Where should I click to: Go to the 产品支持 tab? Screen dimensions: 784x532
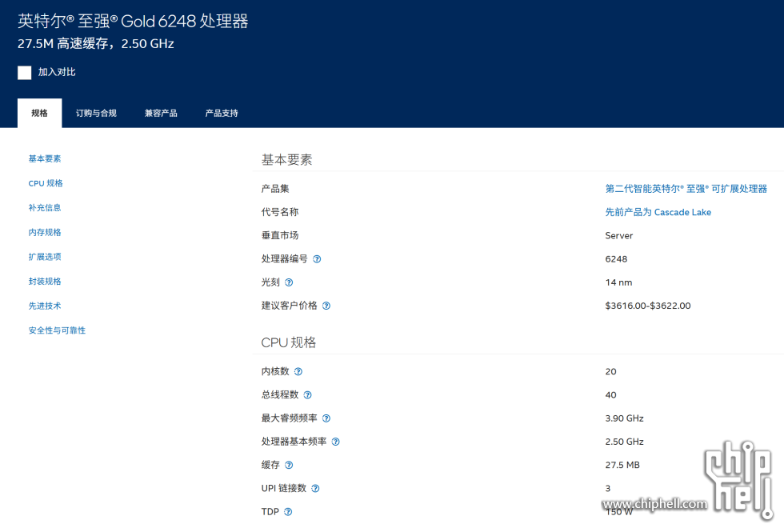point(222,113)
